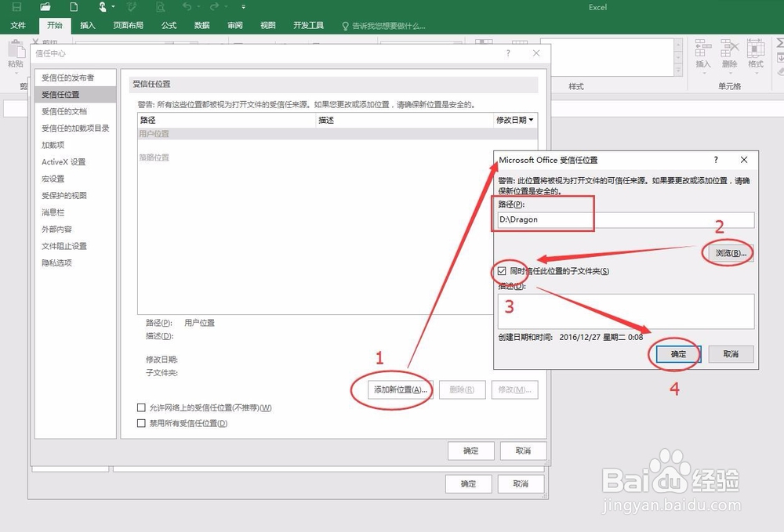Viewport: 784px width, 532px height.
Task: Click the Open file icon in Quick Access Toolbar
Action: click(x=45, y=7)
